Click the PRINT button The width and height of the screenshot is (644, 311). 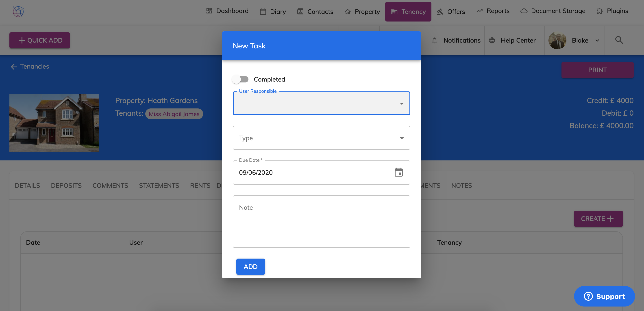597,70
